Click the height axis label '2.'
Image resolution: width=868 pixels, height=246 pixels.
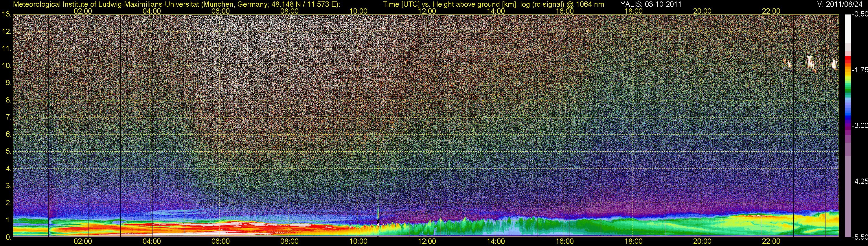(x=8, y=203)
